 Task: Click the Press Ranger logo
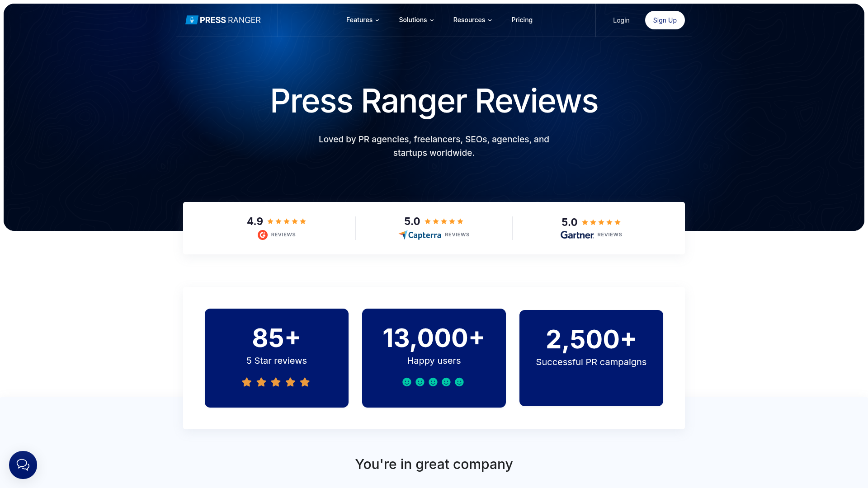(223, 20)
